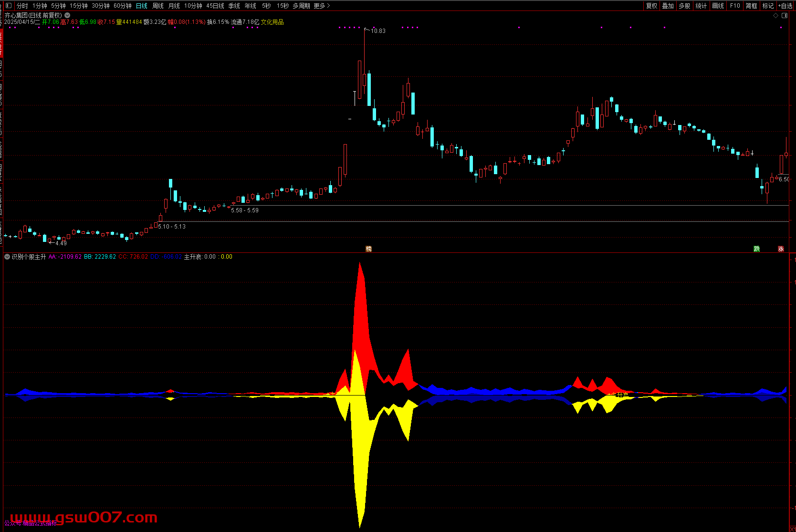Open the 多股 multi-stock view

click(685, 6)
